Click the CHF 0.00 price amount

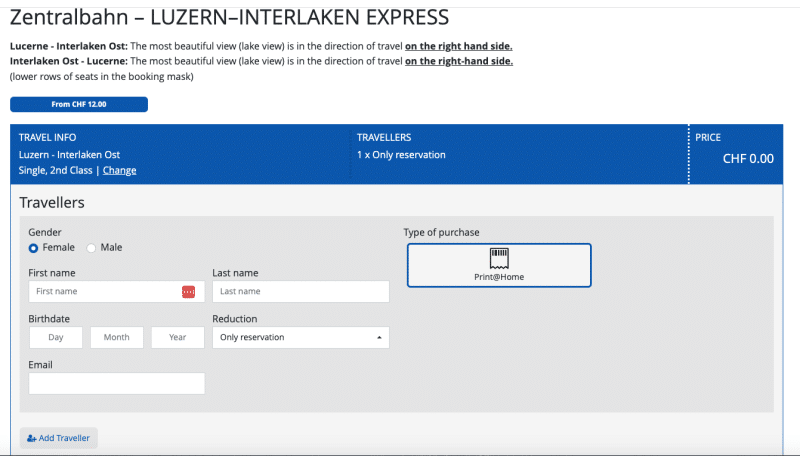(747, 158)
